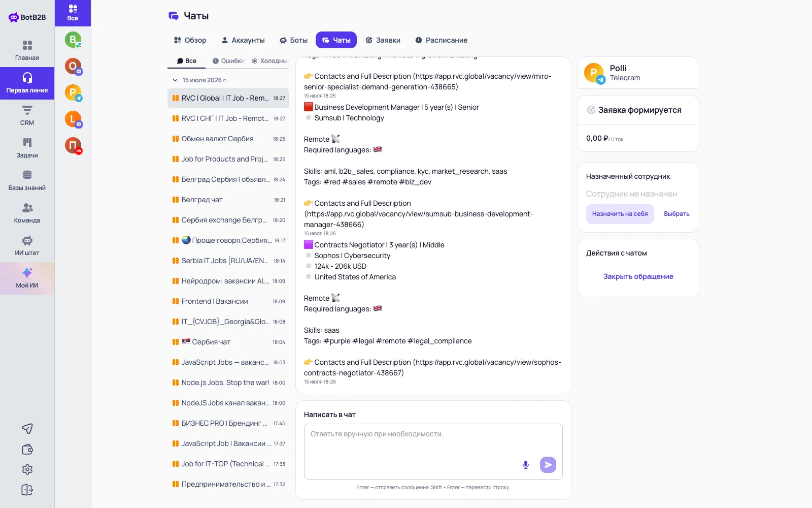
Task: Click Заявка формируется status header
Action: tap(638, 110)
